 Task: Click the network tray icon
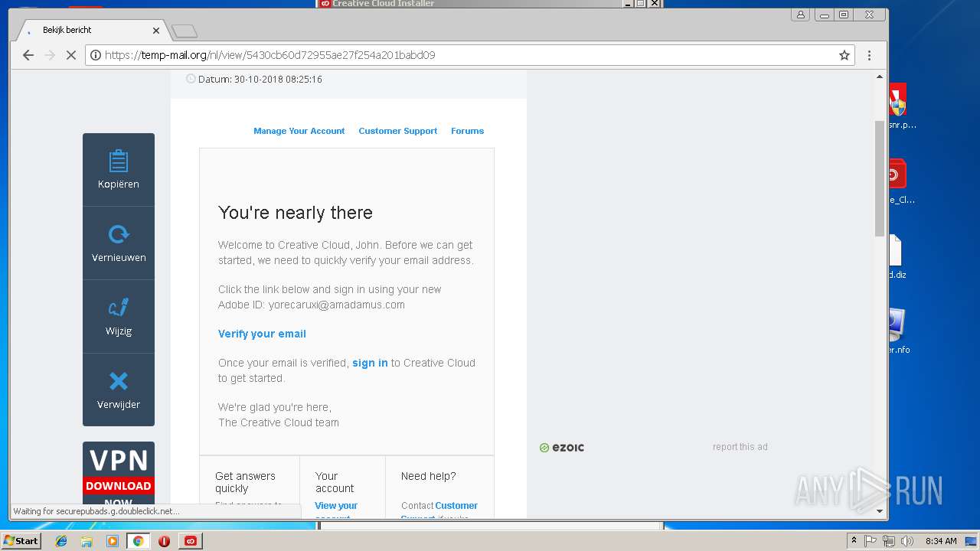point(889,541)
